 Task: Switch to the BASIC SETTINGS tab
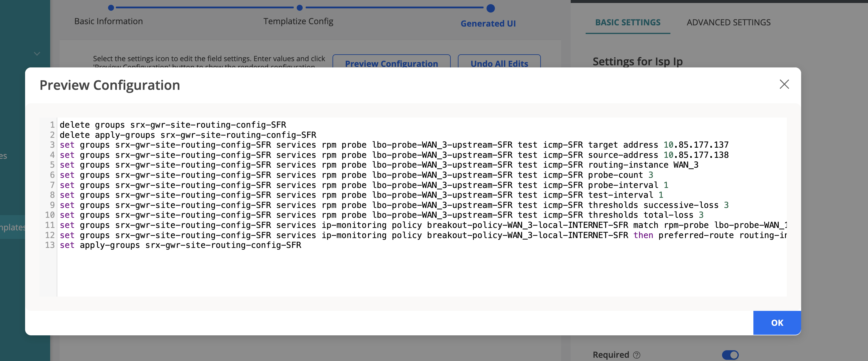(628, 22)
